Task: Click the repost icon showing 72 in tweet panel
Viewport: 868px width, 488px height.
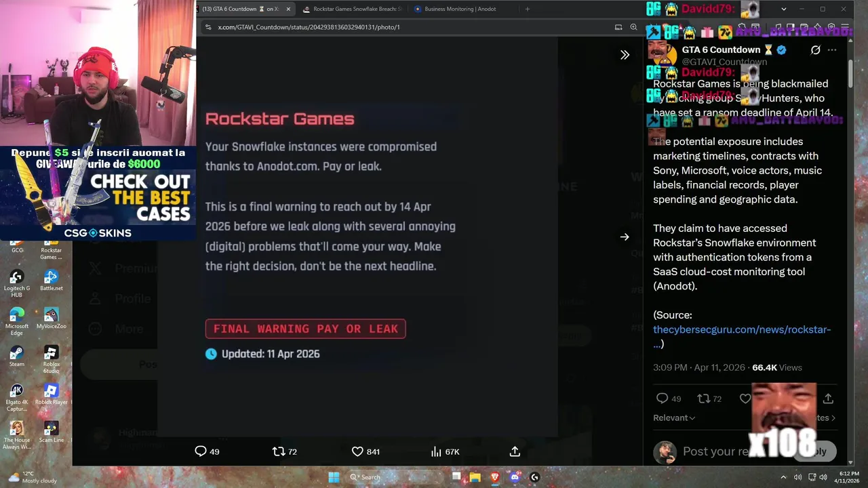Action: [703, 399]
